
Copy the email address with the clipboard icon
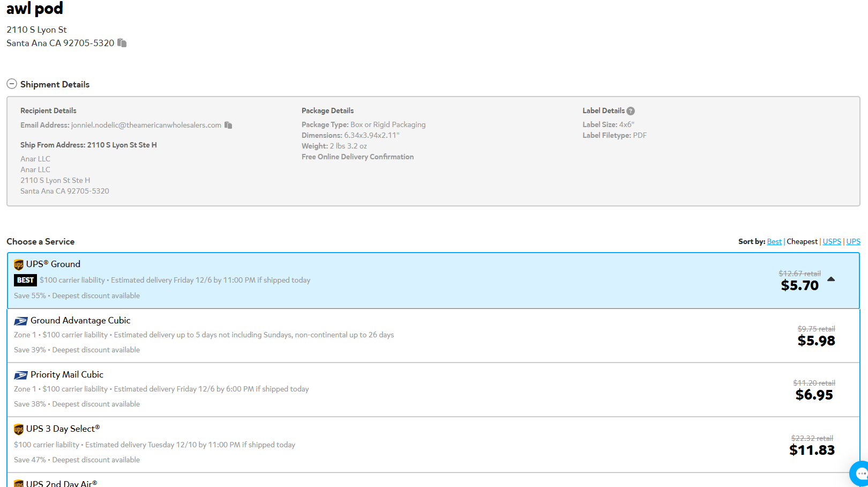point(228,125)
